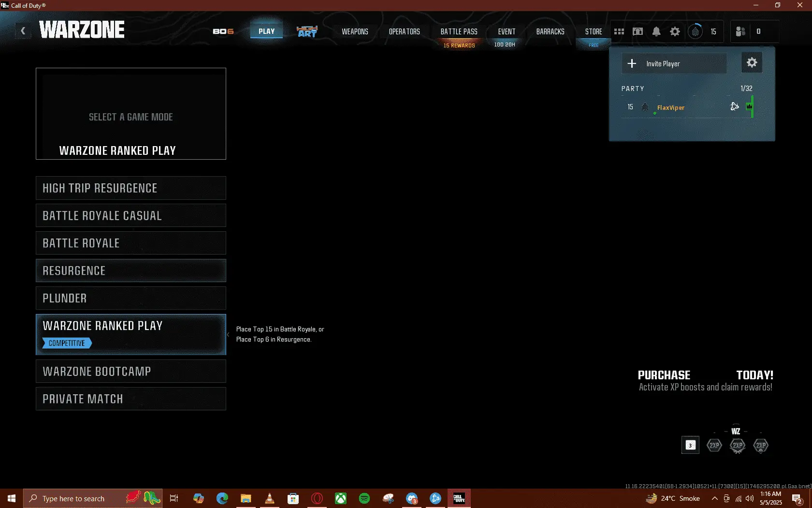The image size is (812, 508).
Task: Open the weather widget showing 24°C Smoke
Action: click(673, 498)
